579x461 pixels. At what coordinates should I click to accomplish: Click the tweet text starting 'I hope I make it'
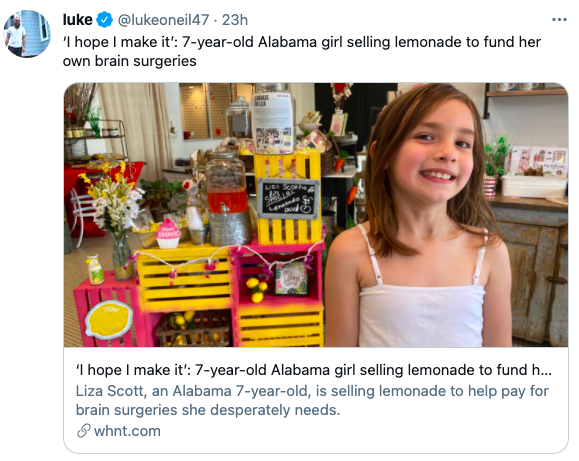[302, 51]
